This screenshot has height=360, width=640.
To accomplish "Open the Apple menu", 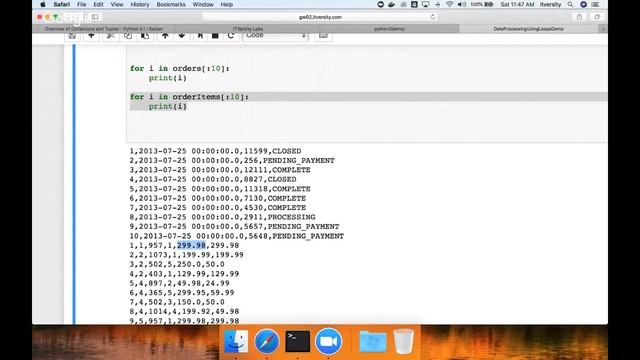I will pos(43,4).
